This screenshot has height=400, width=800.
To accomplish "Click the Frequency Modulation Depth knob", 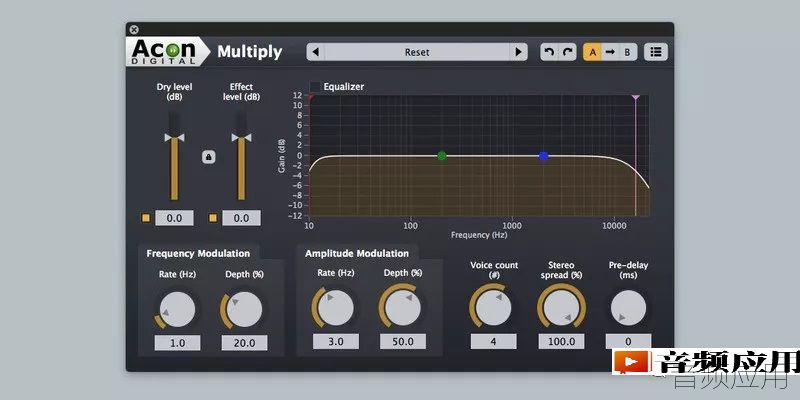I will coord(244,309).
